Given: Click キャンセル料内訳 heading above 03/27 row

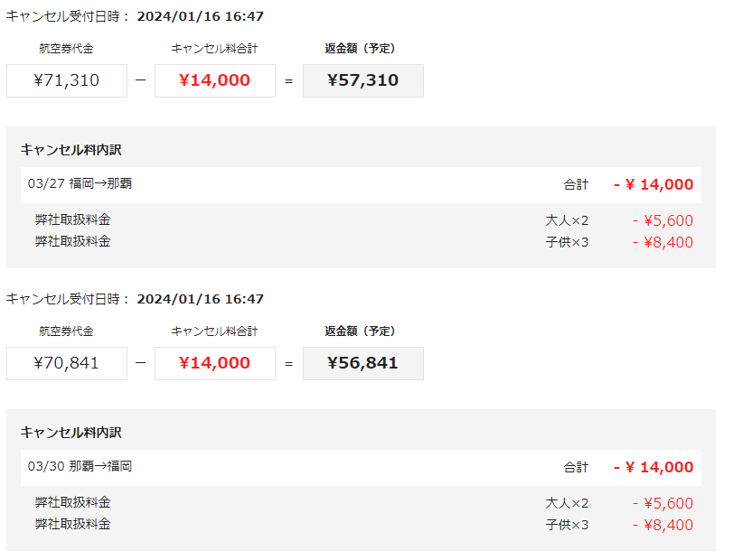Looking at the screenshot, I should click(x=70, y=150).
